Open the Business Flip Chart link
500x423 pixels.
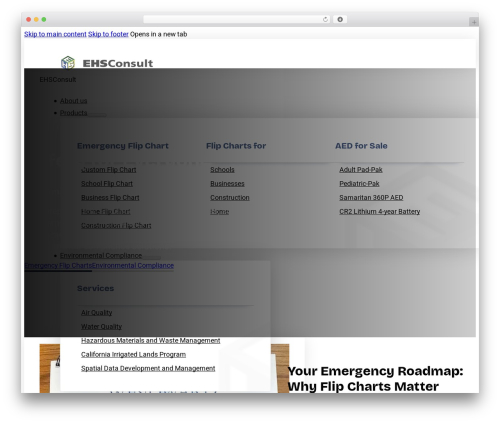(110, 198)
